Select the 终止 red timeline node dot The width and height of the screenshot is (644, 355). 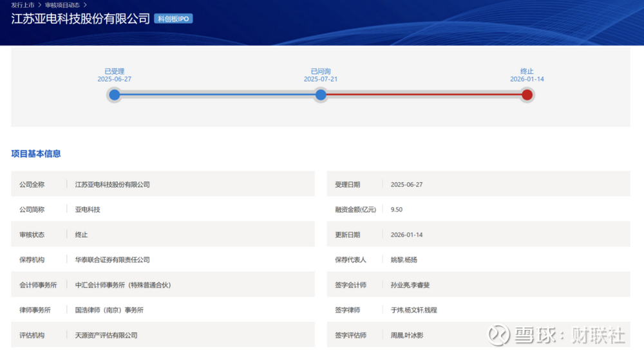tap(527, 95)
